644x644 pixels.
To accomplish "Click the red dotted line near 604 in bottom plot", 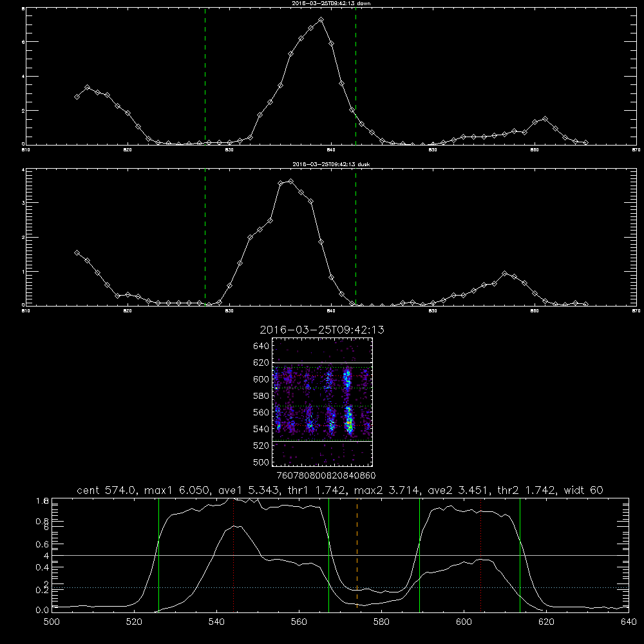I will 480,555.
